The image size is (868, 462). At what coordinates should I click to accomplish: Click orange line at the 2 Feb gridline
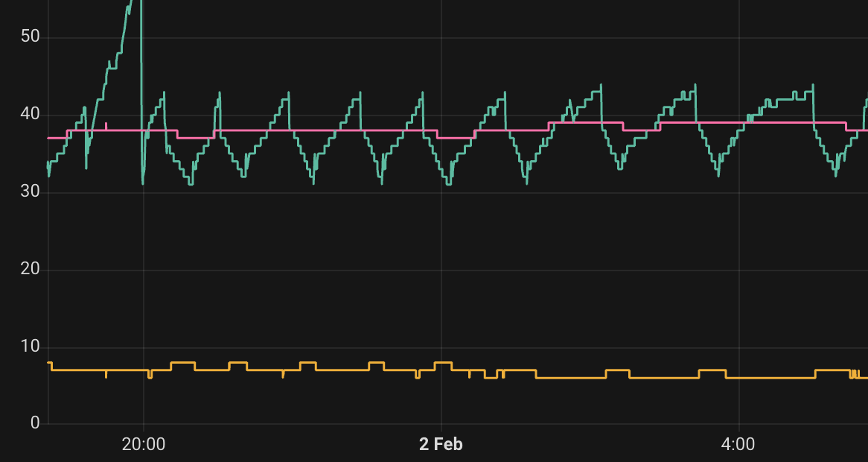click(441, 363)
